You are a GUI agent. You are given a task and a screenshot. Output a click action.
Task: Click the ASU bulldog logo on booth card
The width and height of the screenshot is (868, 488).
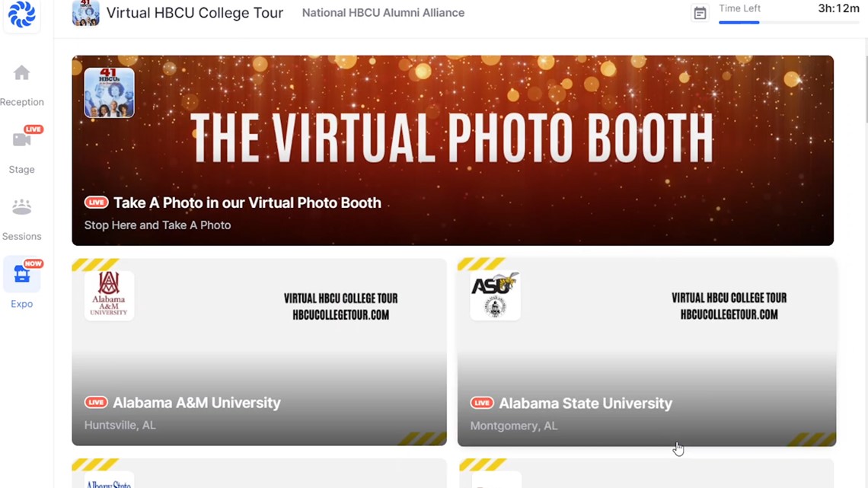click(495, 295)
